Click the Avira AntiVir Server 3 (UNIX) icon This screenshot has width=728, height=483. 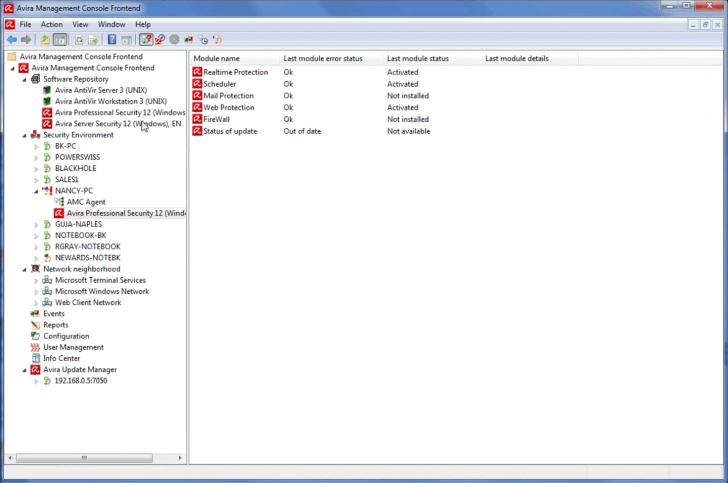click(47, 90)
